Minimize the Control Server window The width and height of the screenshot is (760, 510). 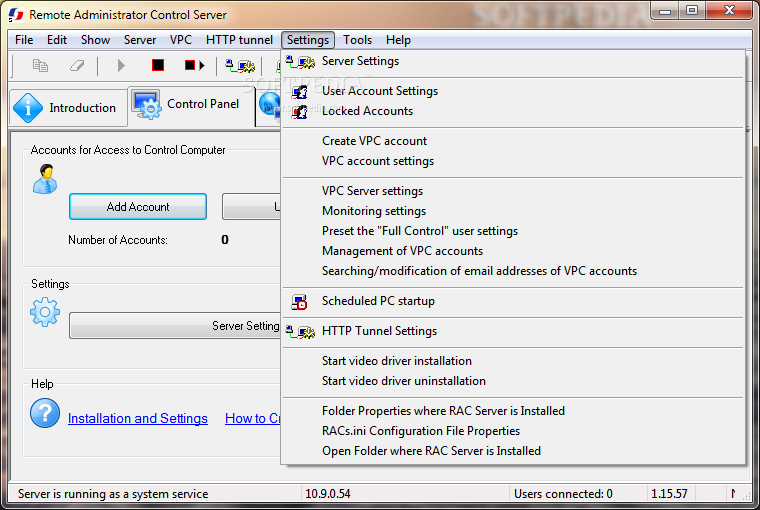(x=665, y=11)
